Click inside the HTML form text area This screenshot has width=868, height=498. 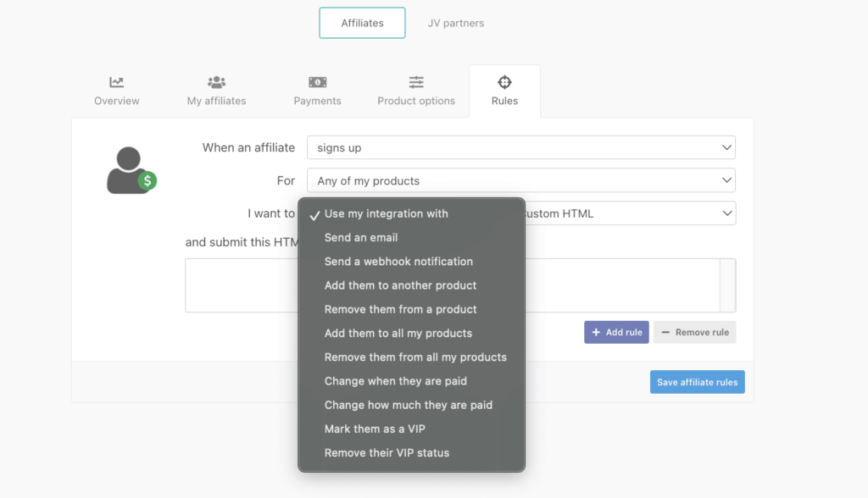[x=619, y=285]
